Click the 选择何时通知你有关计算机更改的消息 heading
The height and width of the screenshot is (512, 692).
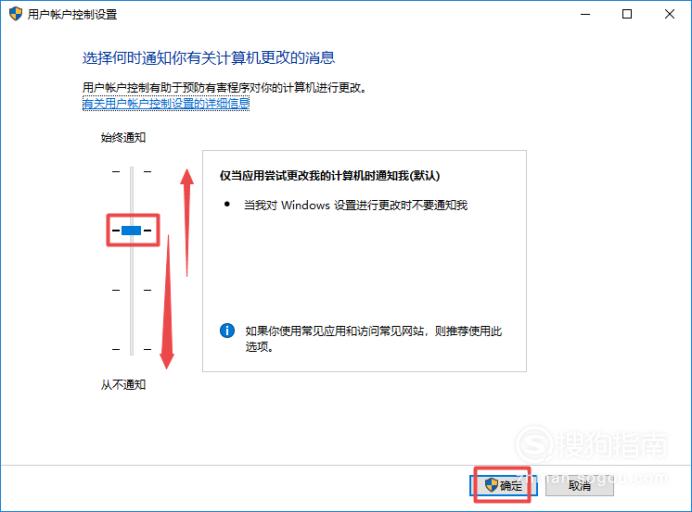tap(209, 58)
